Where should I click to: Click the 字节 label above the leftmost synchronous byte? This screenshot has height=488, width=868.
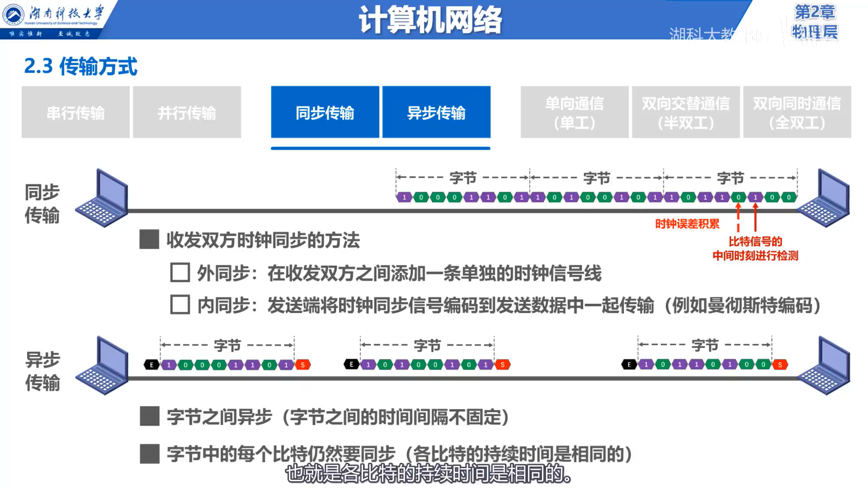point(463,178)
